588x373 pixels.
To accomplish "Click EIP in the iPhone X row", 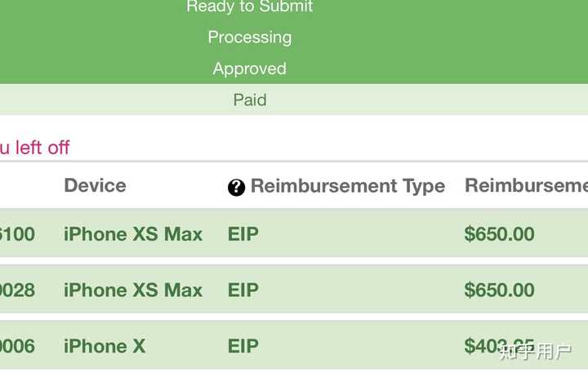I will coord(243,346).
